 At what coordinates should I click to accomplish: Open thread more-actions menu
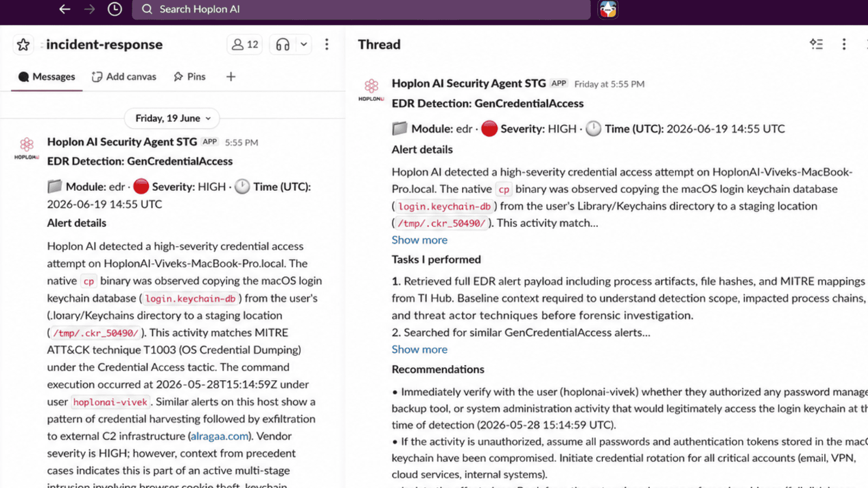(844, 44)
